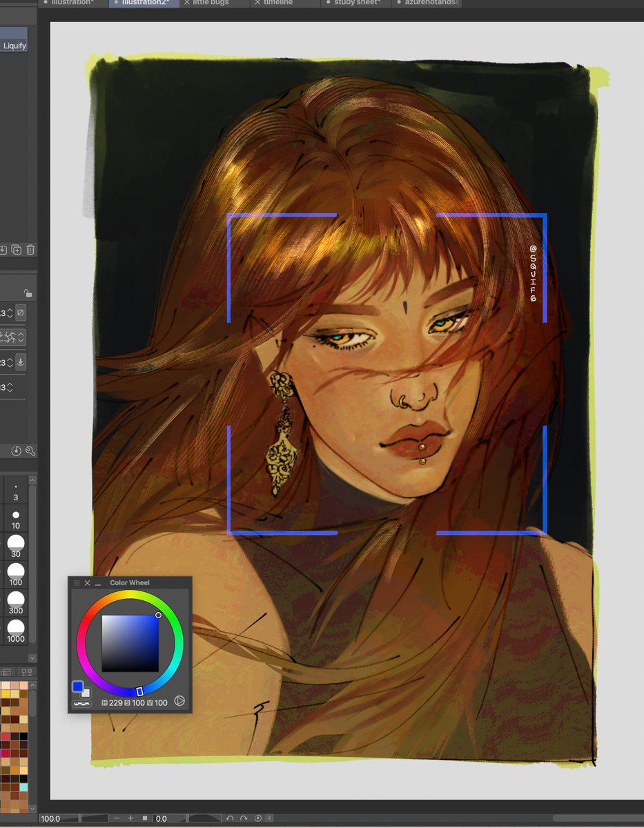Click the import sub tool icon
The width and height of the screenshot is (644, 828).
(x=3, y=250)
